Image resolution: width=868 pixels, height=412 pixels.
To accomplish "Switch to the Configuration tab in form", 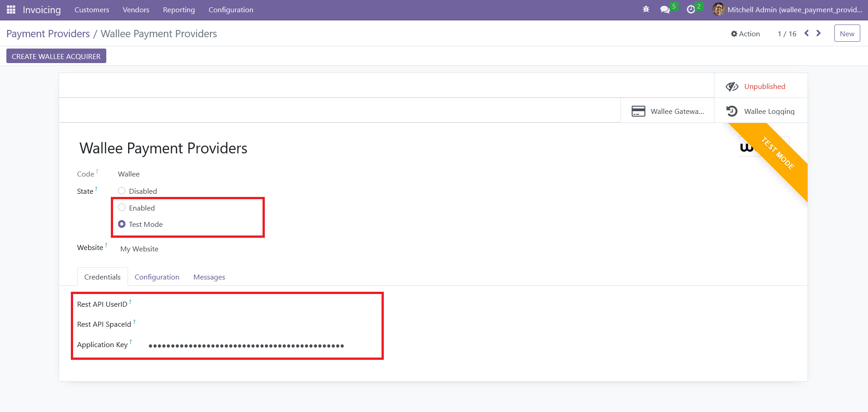I will pos(157,277).
